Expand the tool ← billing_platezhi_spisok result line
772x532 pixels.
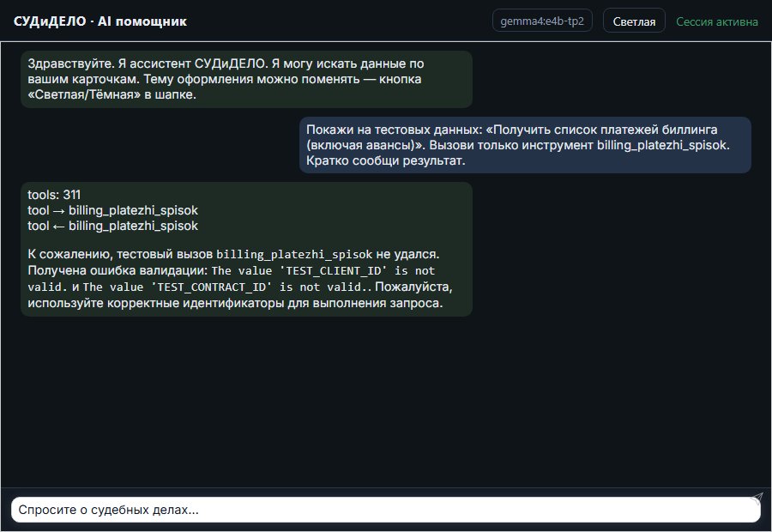112,226
